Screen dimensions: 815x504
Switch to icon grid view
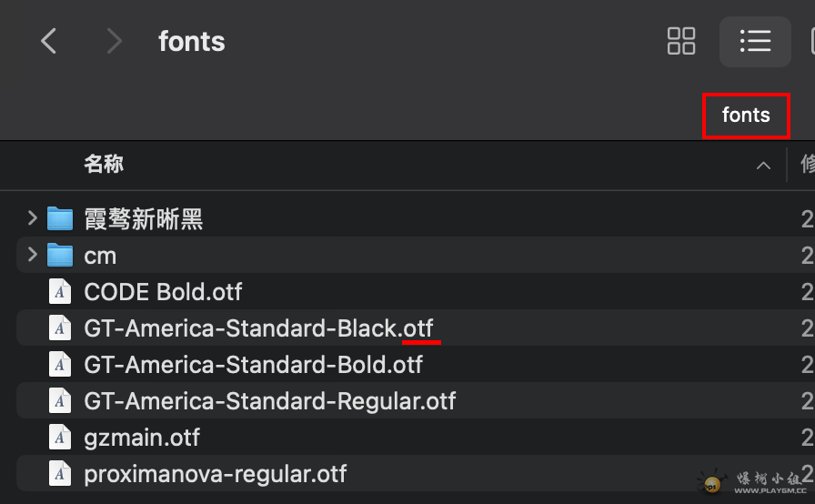681,41
